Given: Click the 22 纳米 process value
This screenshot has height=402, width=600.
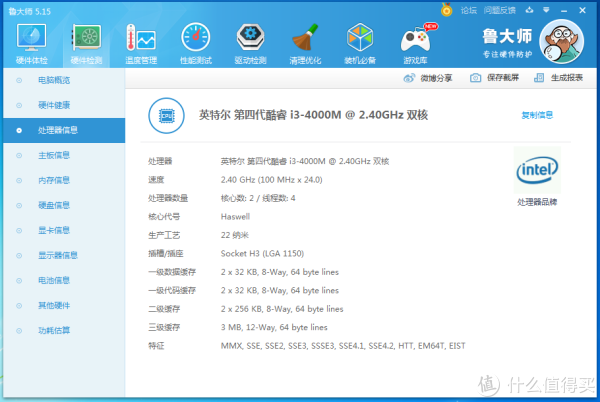Looking at the screenshot, I should [x=234, y=235].
